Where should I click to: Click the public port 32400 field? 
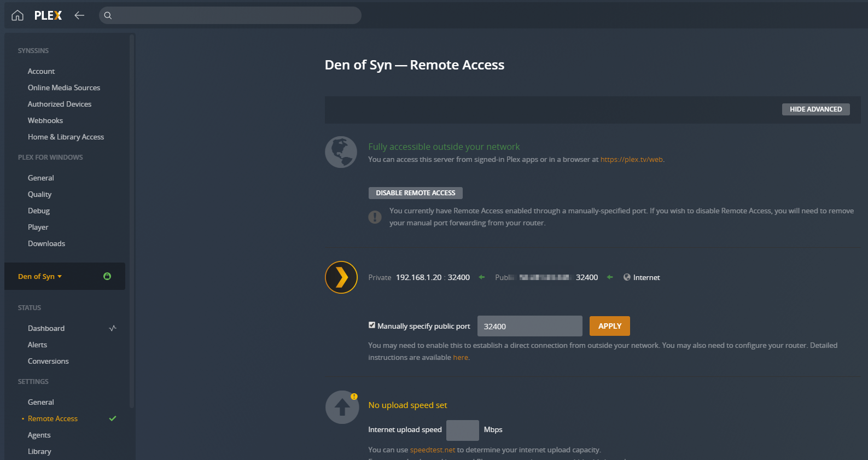click(530, 326)
